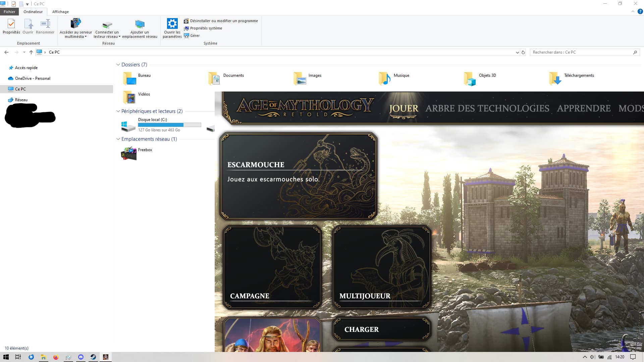Select the Bureau folder icon
Image resolution: width=644 pixels, height=362 pixels.
point(129,78)
